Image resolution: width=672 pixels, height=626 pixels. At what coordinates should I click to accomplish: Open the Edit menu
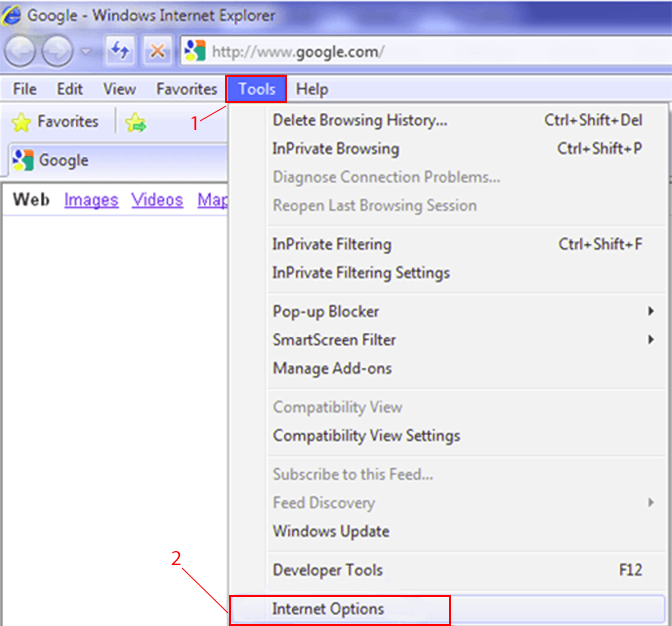69,89
